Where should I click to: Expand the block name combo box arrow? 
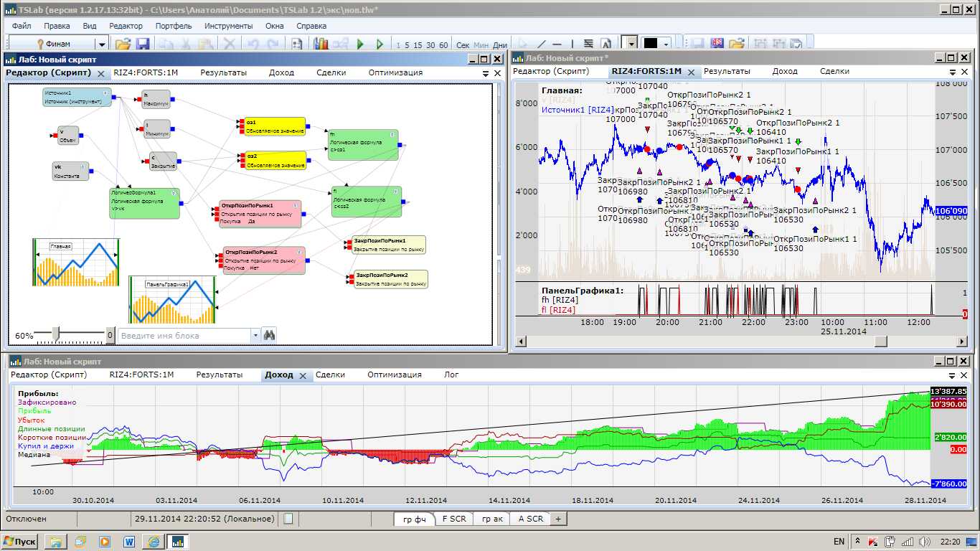(x=255, y=335)
